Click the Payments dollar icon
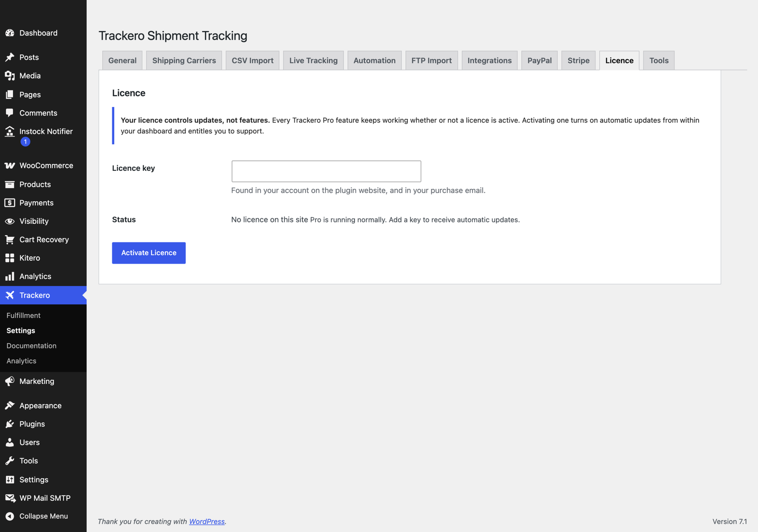Viewport: 758px width, 532px height. pyautogui.click(x=9, y=203)
